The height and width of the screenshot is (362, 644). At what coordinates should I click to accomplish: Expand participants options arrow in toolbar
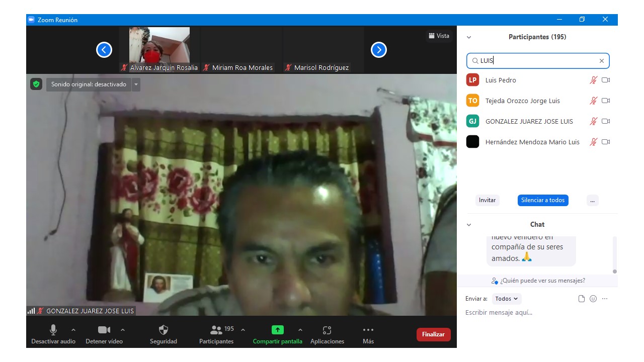coord(243,330)
